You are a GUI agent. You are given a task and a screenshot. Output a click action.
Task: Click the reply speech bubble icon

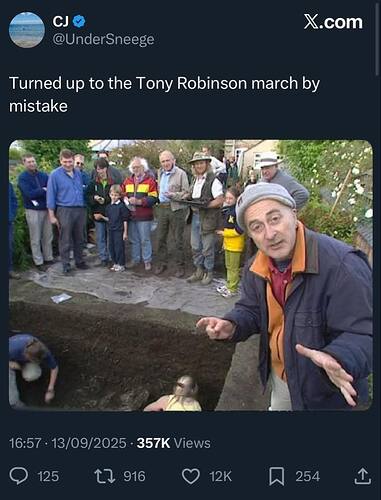tap(19, 476)
